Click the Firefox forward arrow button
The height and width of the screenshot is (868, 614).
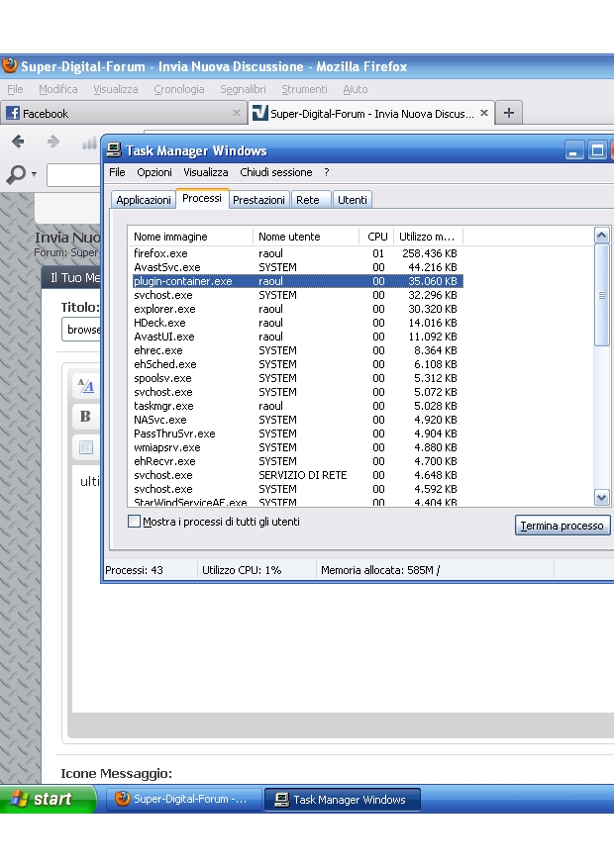point(53,143)
